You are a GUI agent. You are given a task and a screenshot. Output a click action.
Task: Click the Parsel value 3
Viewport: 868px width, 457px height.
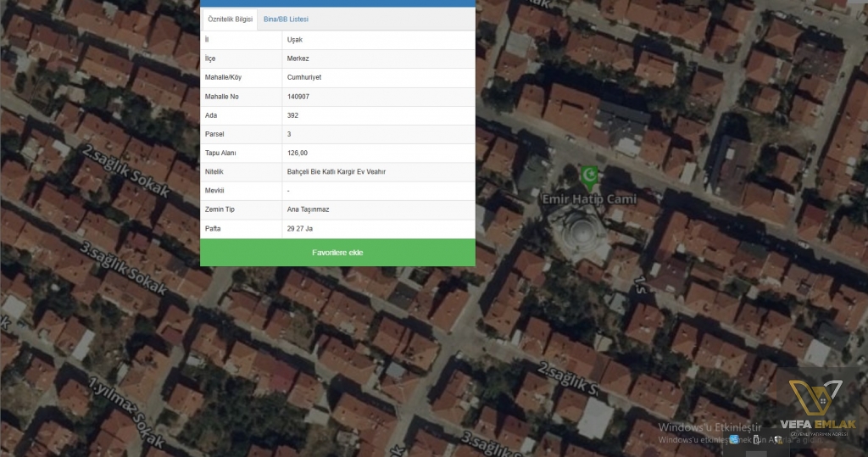click(x=289, y=134)
